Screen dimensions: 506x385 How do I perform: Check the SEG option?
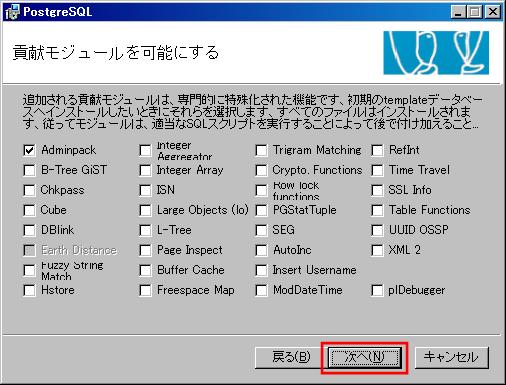(261, 230)
